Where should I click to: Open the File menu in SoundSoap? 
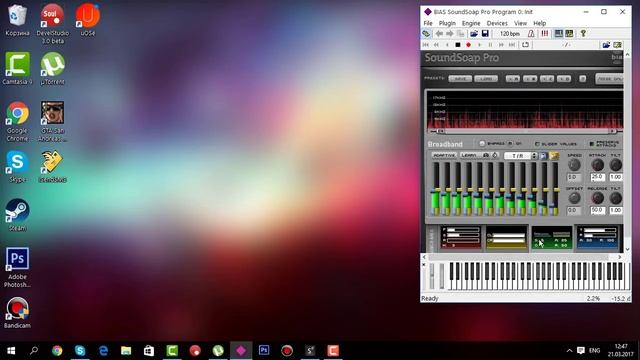click(x=428, y=23)
